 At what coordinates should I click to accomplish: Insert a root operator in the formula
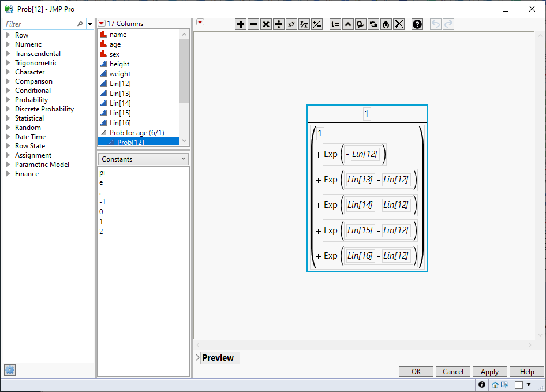pyautogui.click(x=304, y=24)
